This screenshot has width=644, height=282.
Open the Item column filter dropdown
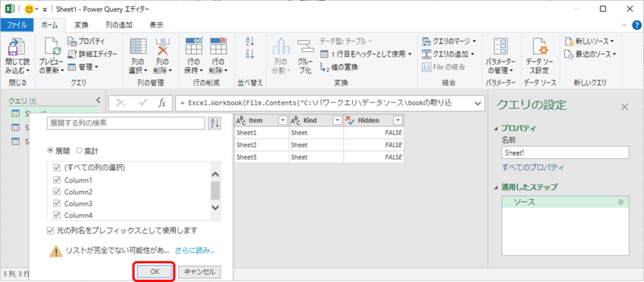pyautogui.click(x=282, y=120)
